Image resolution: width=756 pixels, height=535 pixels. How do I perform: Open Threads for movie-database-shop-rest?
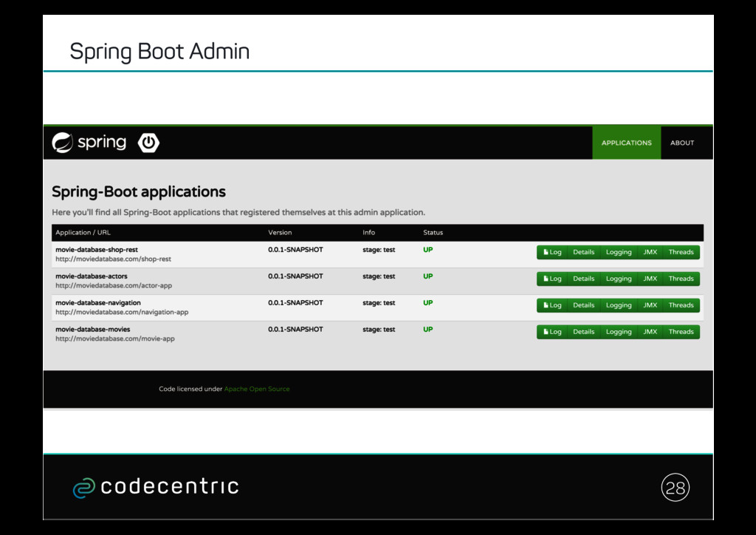(681, 252)
